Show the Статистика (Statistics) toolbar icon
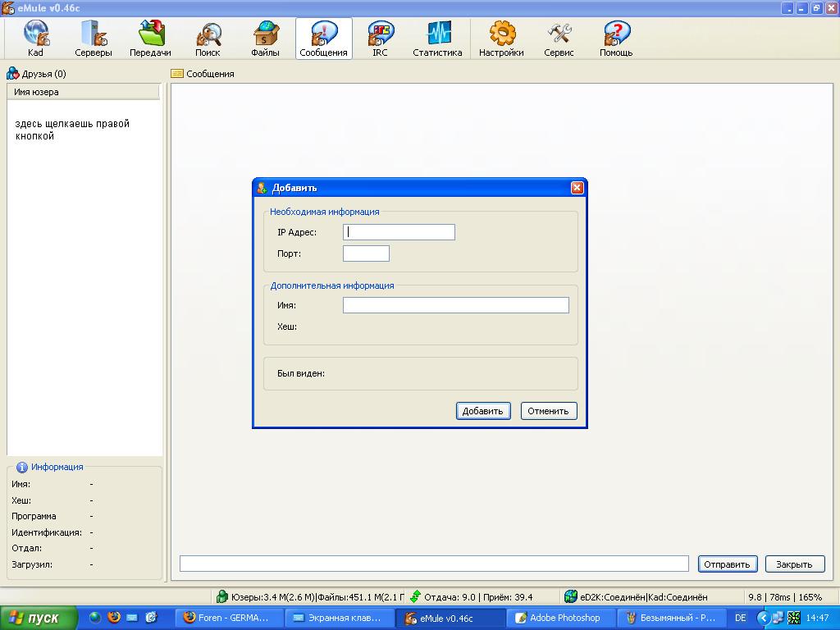 (x=437, y=39)
